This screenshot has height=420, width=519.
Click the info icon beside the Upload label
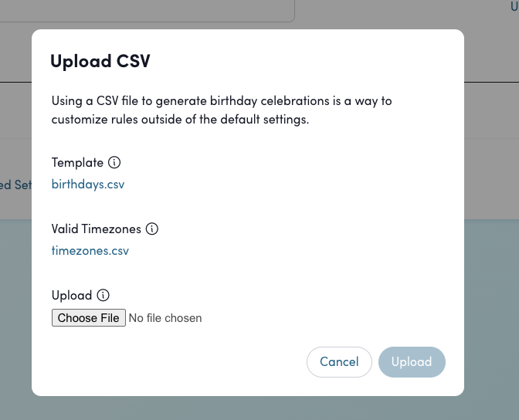click(x=103, y=296)
